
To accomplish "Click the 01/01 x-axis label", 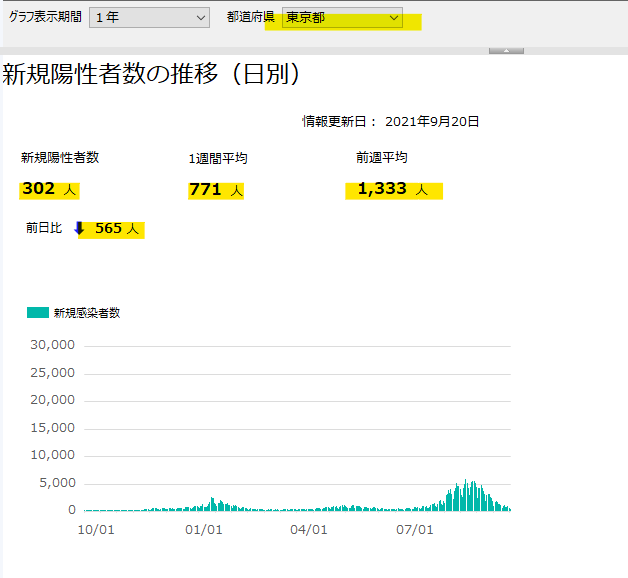I will 202,530.
